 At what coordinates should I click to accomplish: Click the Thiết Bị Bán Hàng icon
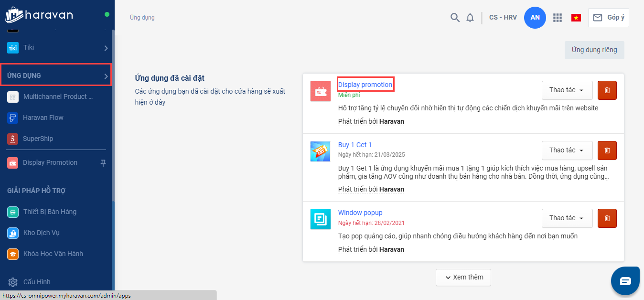(13, 212)
